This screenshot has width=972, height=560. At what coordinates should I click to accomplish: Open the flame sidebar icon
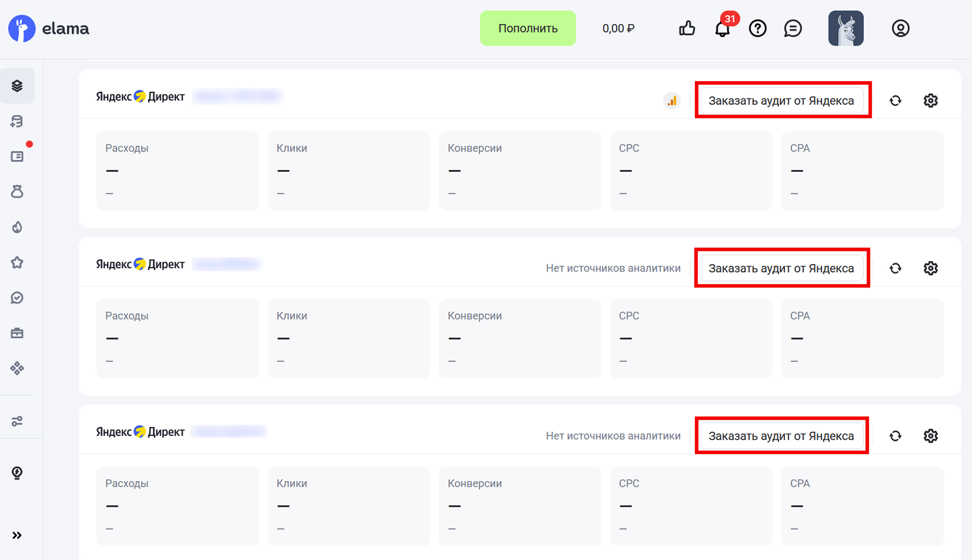(17, 227)
